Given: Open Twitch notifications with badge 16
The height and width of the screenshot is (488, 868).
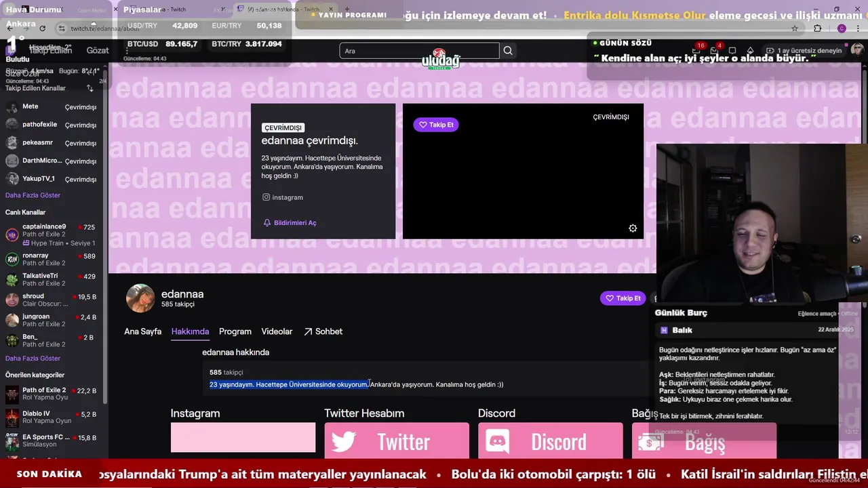Looking at the screenshot, I should tap(696, 50).
